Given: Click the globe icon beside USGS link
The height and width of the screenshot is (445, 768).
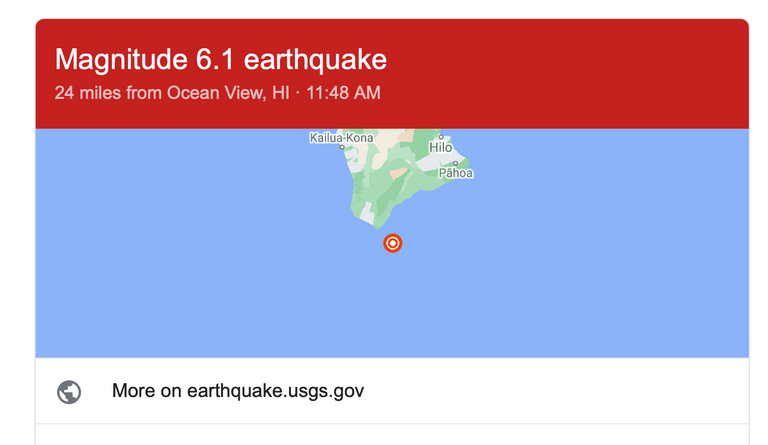Looking at the screenshot, I should click(x=69, y=392).
